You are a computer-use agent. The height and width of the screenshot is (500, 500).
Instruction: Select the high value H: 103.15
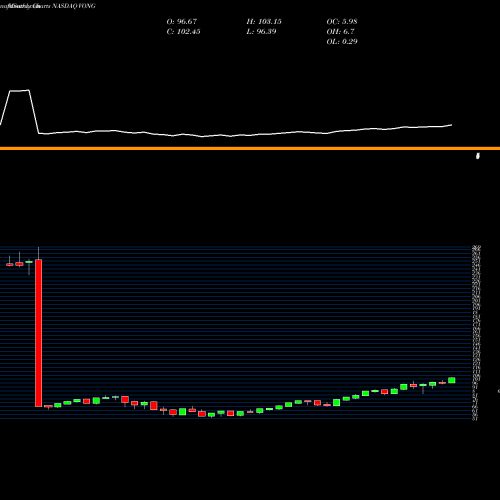264,21
